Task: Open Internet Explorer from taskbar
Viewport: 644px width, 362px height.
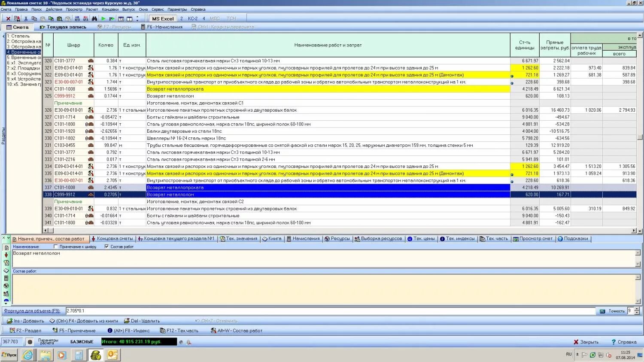Action: tap(28, 355)
